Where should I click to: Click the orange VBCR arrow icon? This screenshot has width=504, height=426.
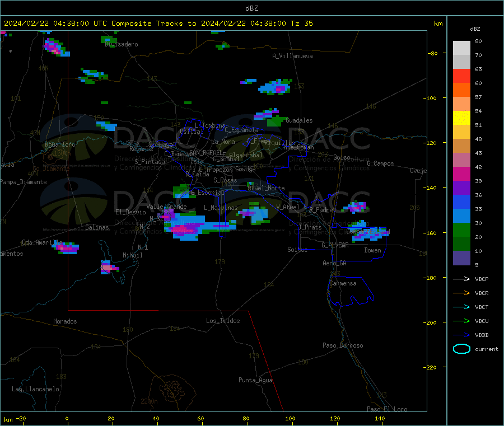click(461, 293)
